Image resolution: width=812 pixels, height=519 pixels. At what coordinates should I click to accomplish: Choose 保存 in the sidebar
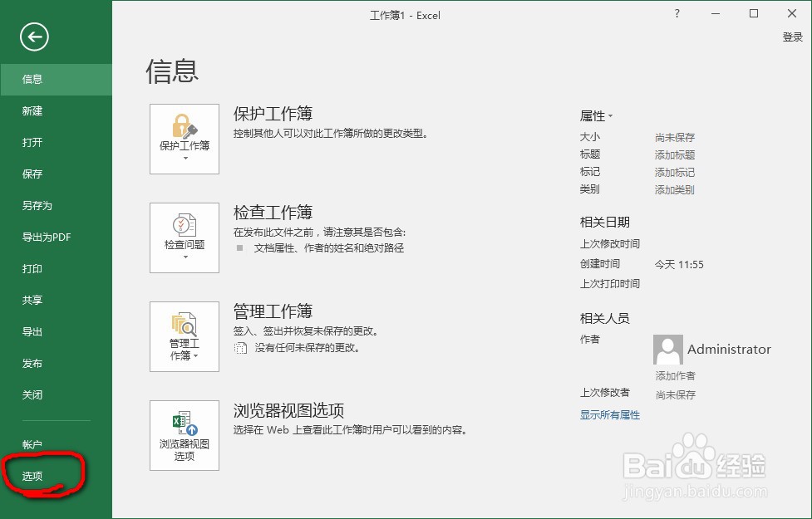(x=56, y=174)
